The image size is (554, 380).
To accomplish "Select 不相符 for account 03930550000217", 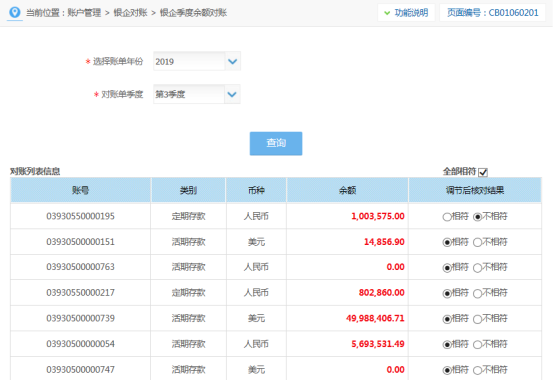I will point(477,293).
